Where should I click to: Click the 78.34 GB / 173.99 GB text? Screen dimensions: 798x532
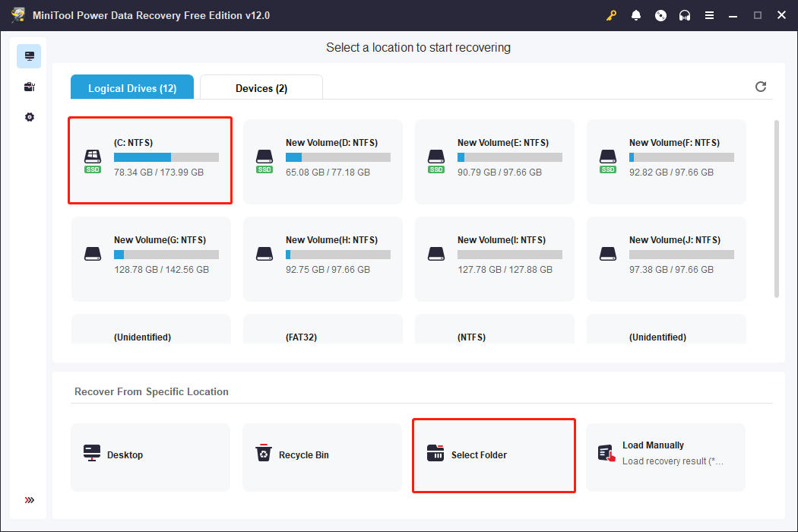[x=159, y=172]
